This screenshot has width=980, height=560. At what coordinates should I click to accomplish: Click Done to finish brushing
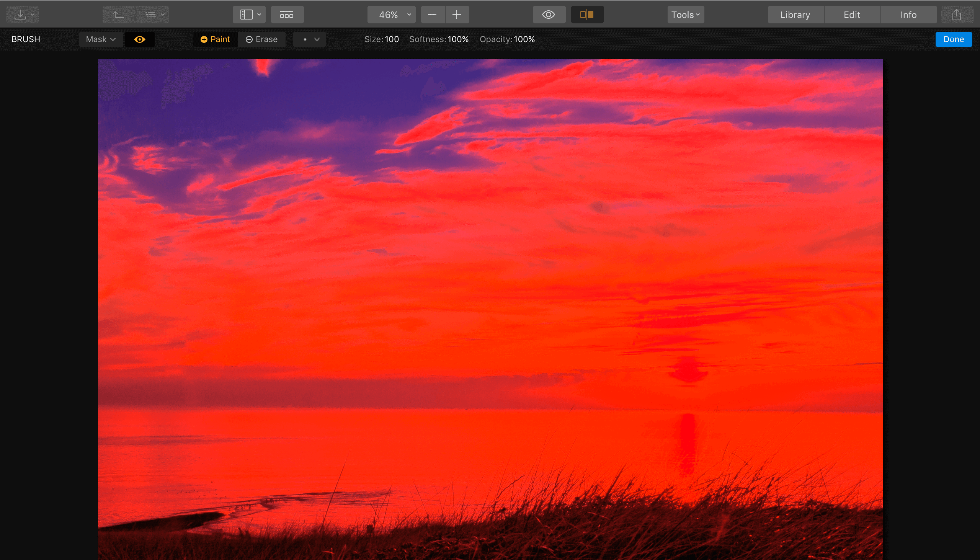pos(954,39)
